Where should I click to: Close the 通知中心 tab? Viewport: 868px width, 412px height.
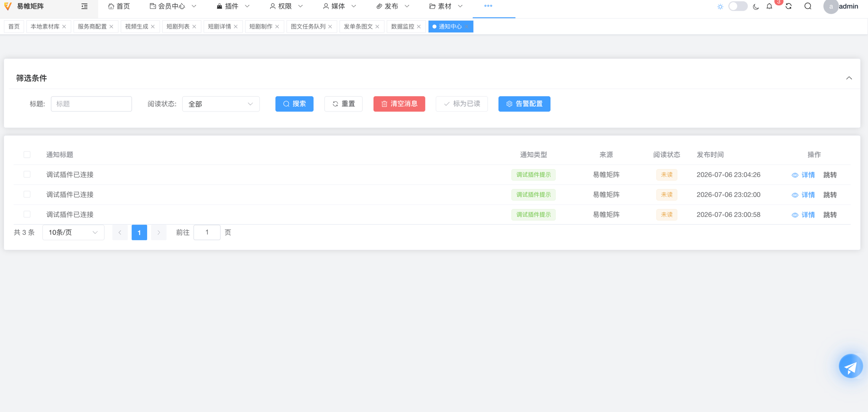tap(467, 26)
